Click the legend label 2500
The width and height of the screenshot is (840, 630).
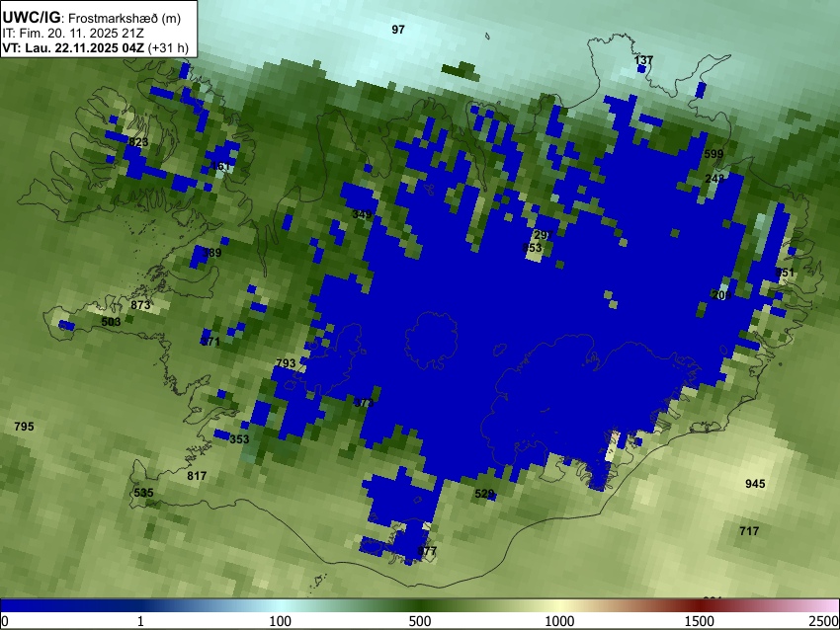tap(824, 621)
